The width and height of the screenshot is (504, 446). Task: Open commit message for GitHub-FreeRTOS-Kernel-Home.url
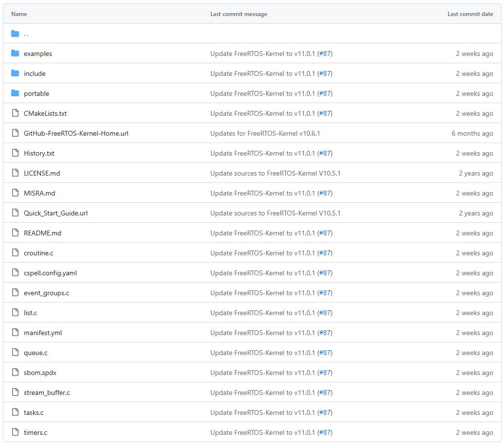[x=265, y=133]
